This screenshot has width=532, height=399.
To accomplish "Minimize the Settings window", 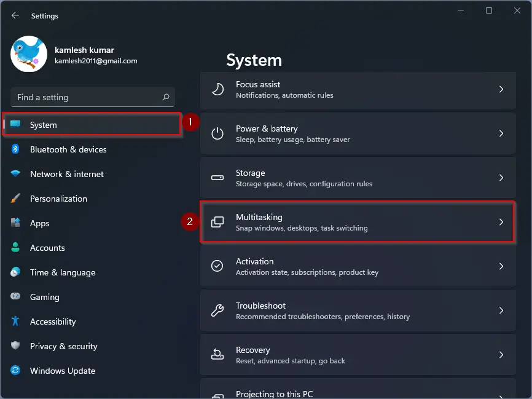I will 461,10.
